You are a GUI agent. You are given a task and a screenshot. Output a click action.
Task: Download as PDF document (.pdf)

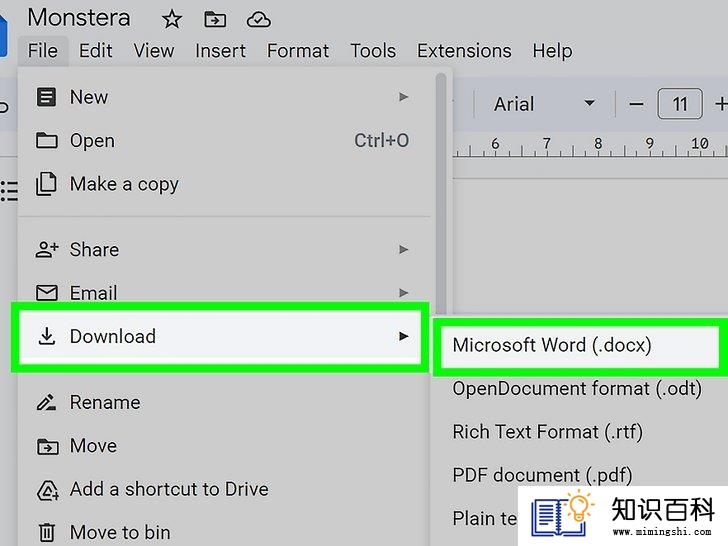(x=542, y=475)
